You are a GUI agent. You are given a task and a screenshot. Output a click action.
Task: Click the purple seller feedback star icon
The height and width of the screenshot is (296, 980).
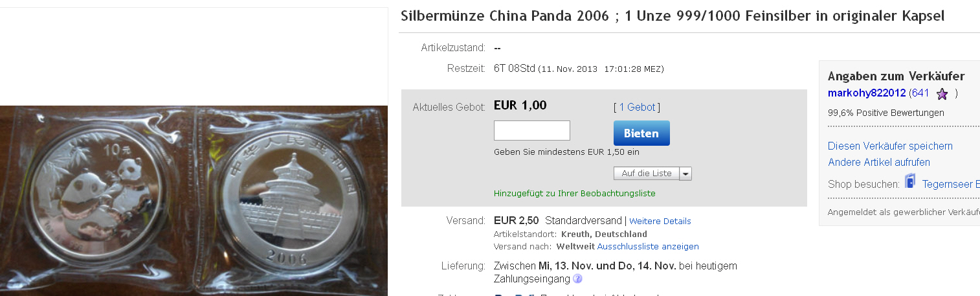pos(942,94)
